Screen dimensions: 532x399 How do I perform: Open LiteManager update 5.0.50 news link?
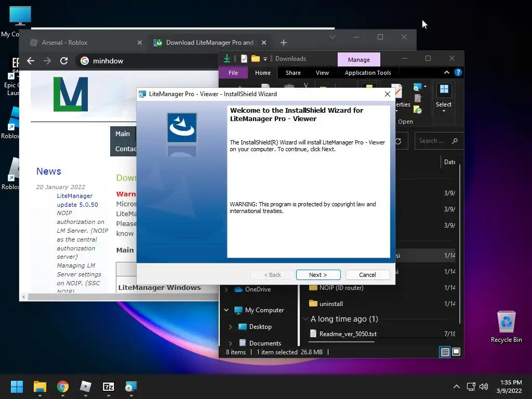[x=77, y=200]
